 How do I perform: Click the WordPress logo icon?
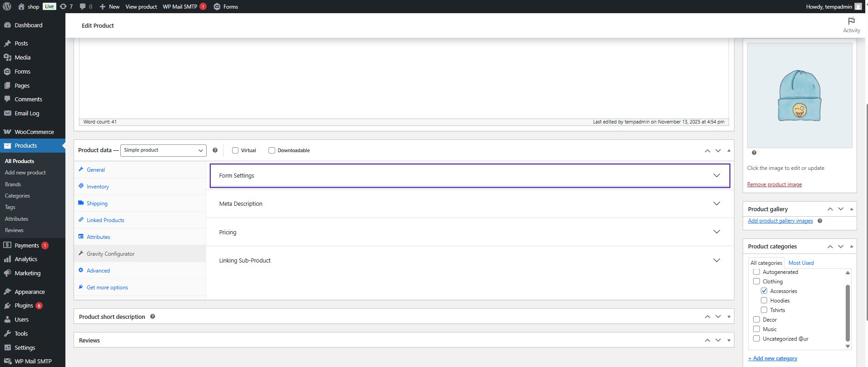click(7, 6)
